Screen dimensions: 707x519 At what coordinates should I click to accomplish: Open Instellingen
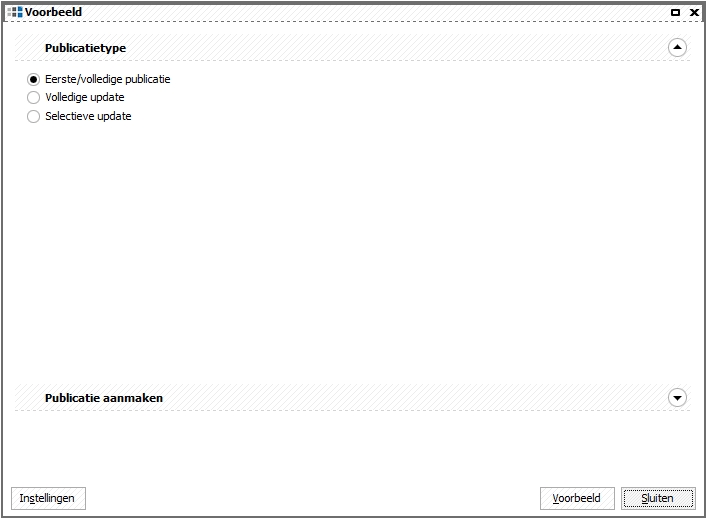(x=48, y=498)
